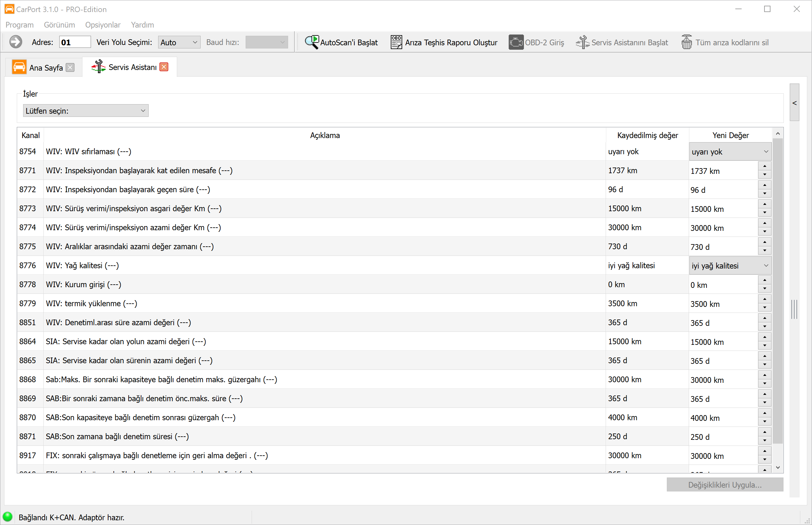The image size is (812, 525).
Task: Increase the 8771 distance value
Action: (x=764, y=166)
